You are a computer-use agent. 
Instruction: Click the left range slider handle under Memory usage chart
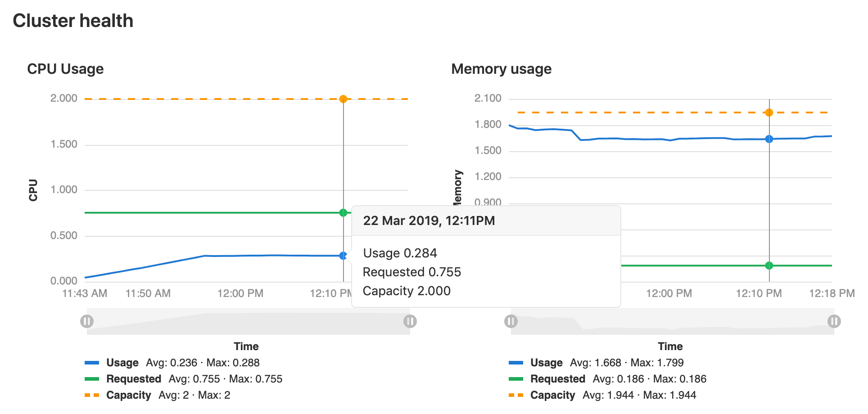(x=511, y=321)
